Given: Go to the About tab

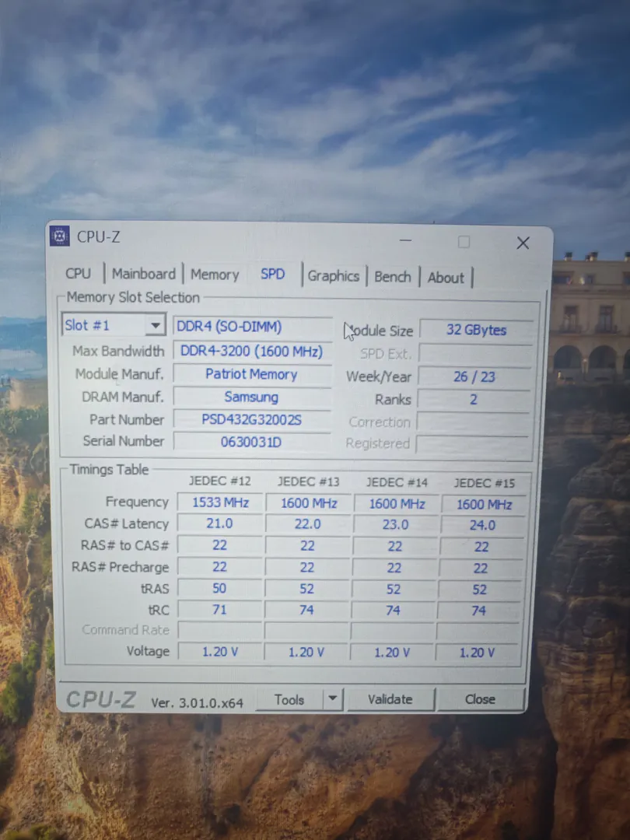Looking at the screenshot, I should 446,278.
